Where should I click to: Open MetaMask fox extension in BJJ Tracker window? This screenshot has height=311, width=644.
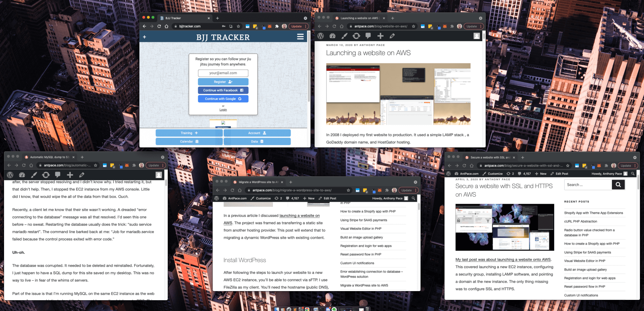pos(270,26)
